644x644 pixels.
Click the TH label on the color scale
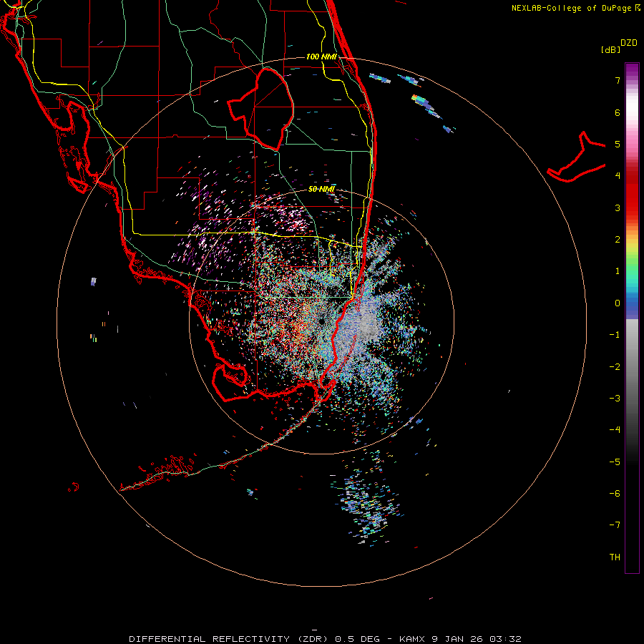point(615,557)
